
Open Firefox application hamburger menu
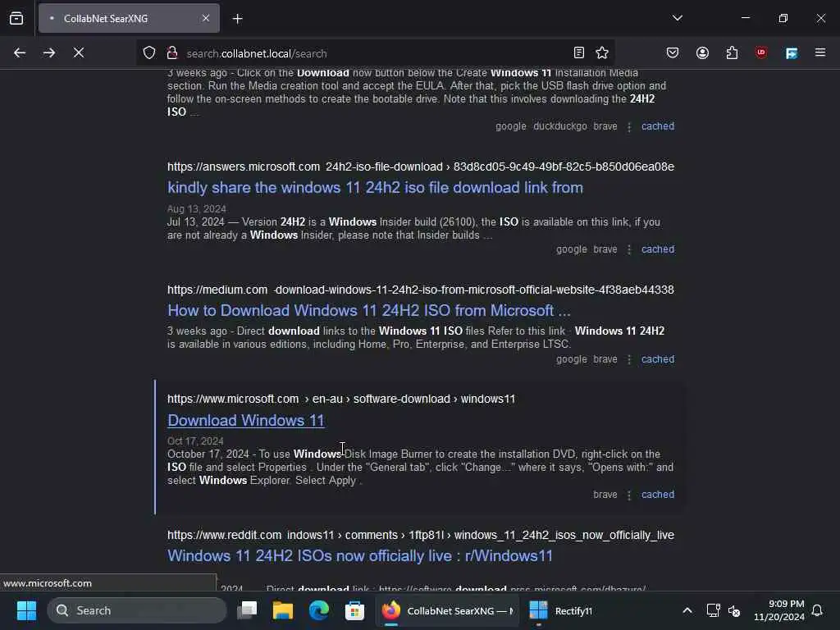pyautogui.click(x=820, y=52)
